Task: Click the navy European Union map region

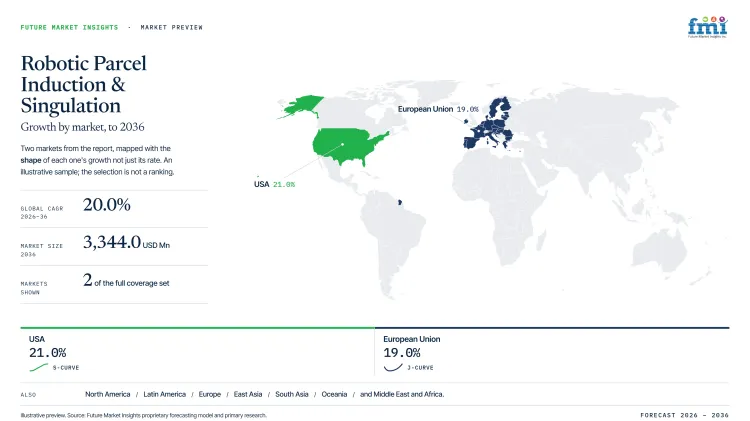Action: (x=489, y=123)
